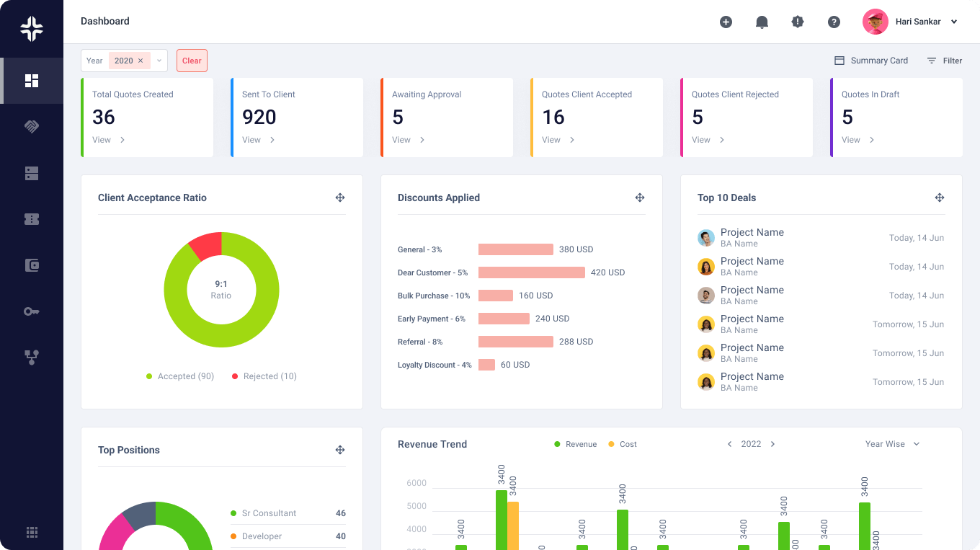Click View link under Total Quotes Created
This screenshot has height=550, width=980.
(108, 140)
